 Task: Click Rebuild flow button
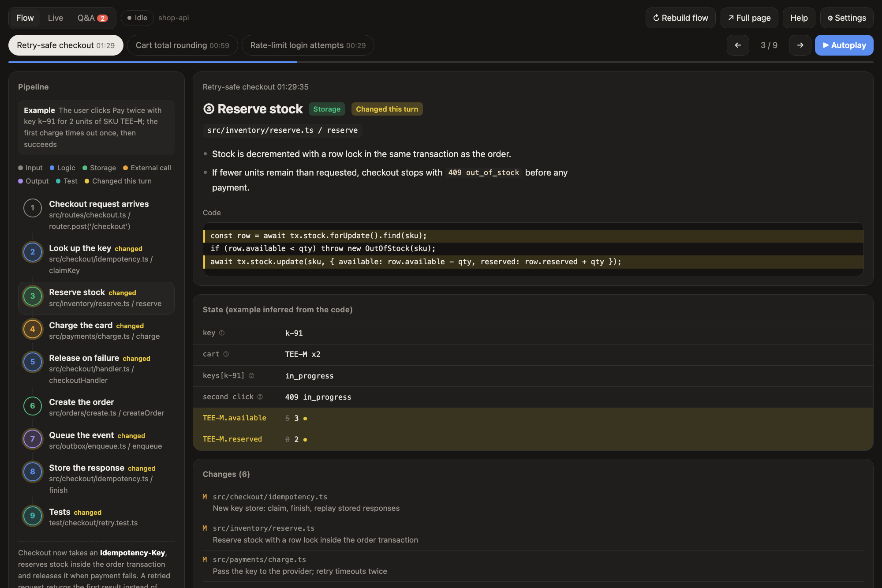pos(680,18)
